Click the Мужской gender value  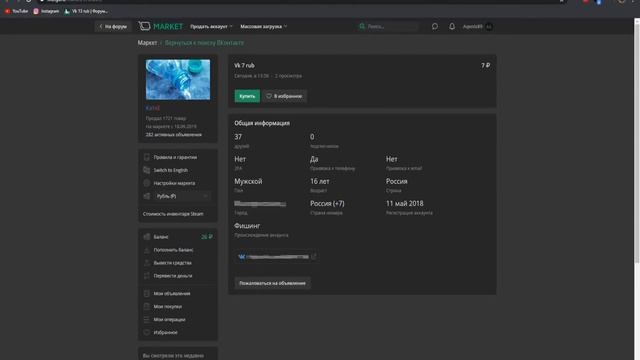tap(248, 181)
